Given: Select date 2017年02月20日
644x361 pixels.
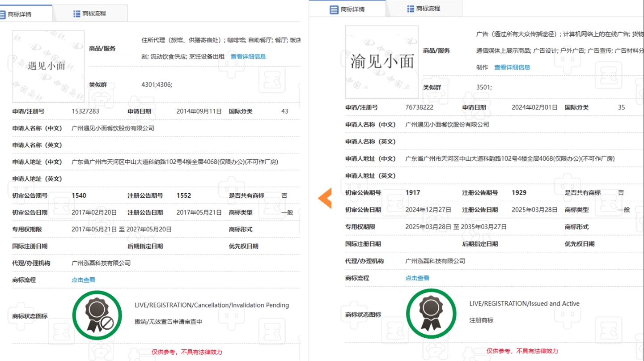Looking at the screenshot, I should click(94, 212).
